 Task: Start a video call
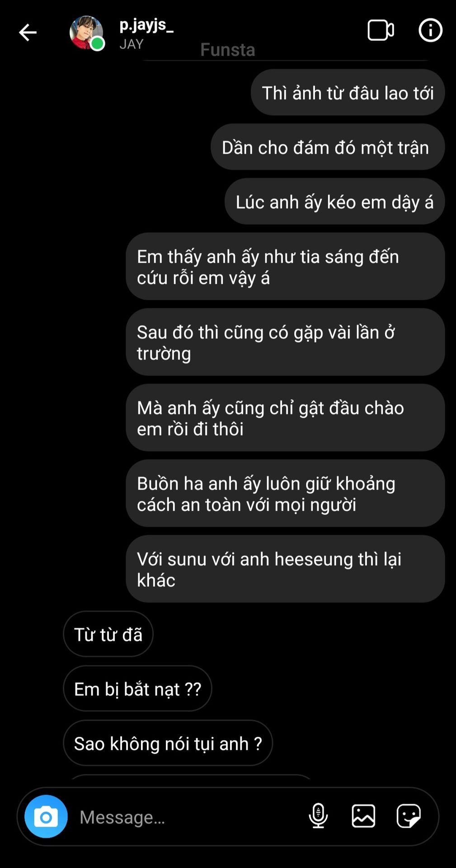[381, 30]
